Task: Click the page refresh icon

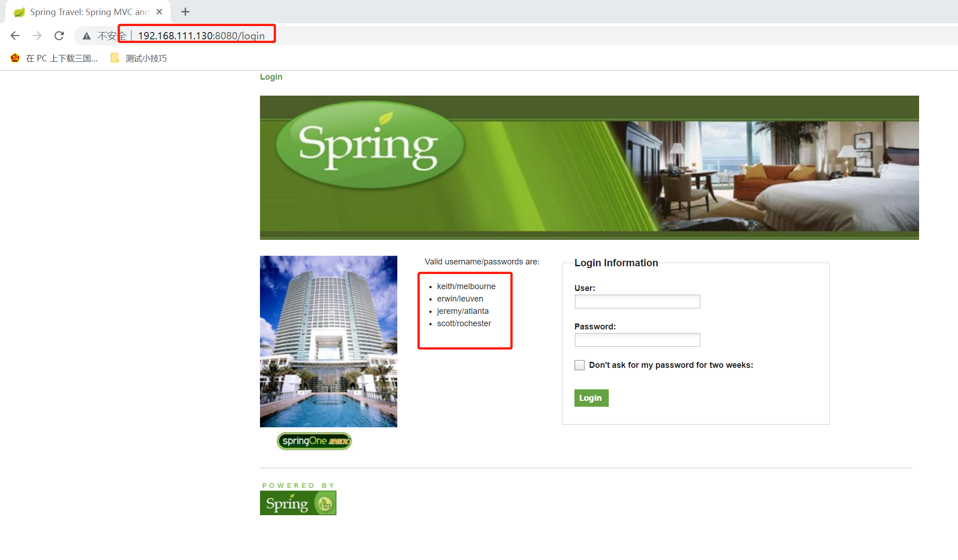Action: [x=60, y=35]
